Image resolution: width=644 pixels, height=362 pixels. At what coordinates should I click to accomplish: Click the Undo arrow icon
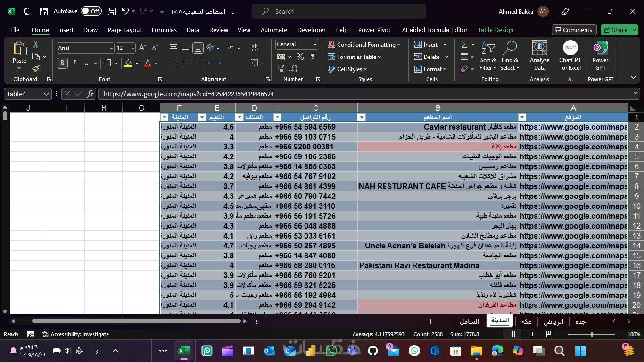tap(125, 11)
